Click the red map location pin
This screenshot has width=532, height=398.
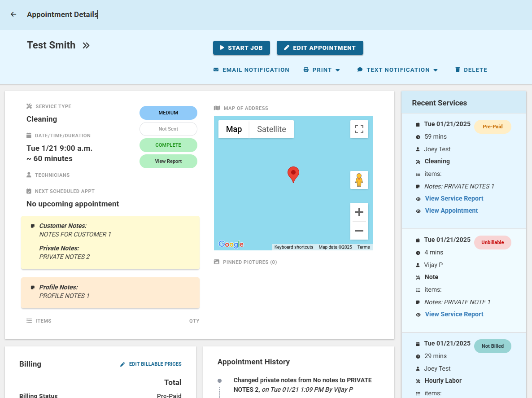pos(293,174)
